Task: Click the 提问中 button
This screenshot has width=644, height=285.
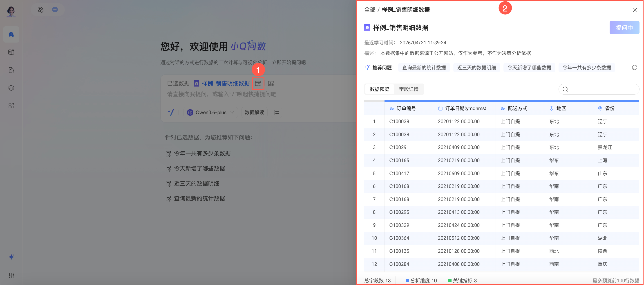Action: click(x=624, y=27)
